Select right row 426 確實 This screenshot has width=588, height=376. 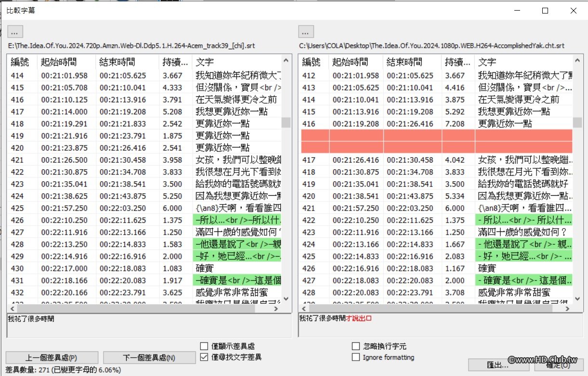tap(436, 269)
